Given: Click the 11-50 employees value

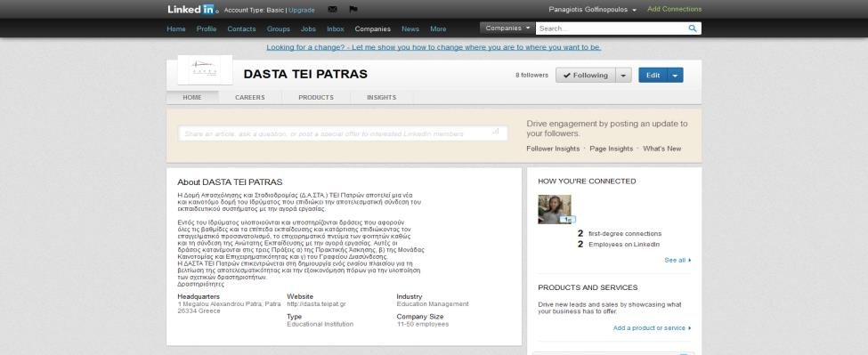Looking at the screenshot, I should tap(422, 325).
